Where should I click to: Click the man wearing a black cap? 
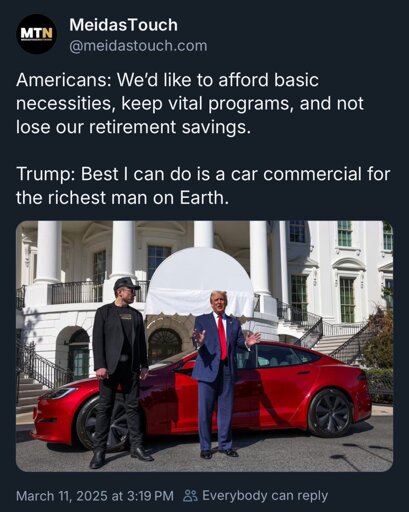point(120,372)
